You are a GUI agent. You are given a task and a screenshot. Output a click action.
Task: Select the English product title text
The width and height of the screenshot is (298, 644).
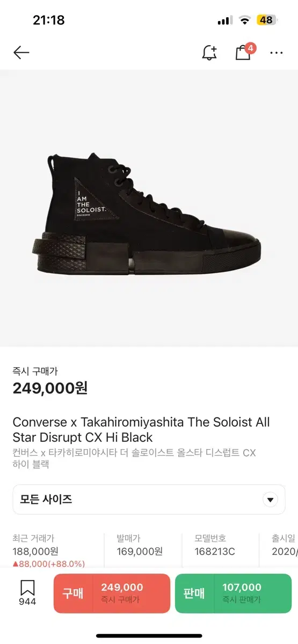click(141, 429)
